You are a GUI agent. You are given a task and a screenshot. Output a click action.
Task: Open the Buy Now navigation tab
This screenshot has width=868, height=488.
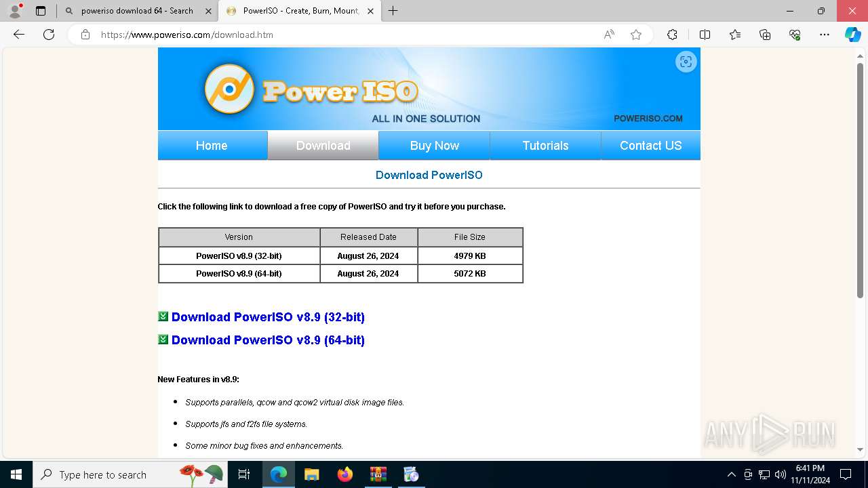pyautogui.click(x=434, y=146)
